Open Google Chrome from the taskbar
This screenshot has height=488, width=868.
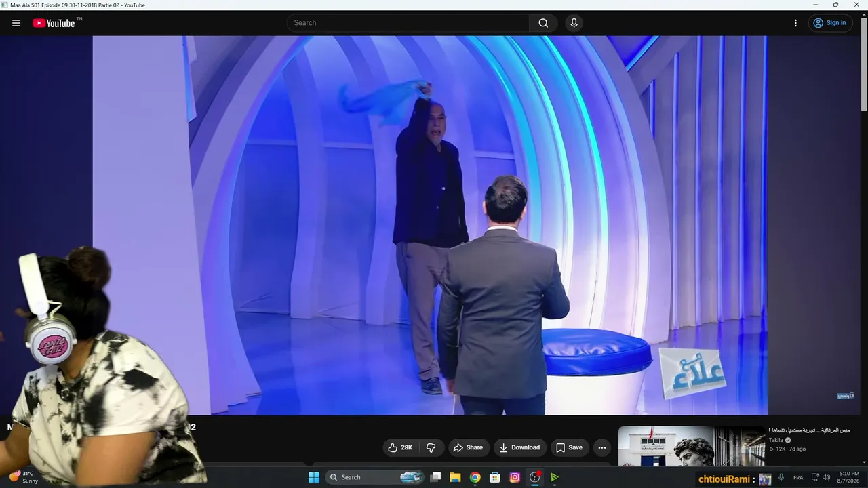tap(475, 477)
